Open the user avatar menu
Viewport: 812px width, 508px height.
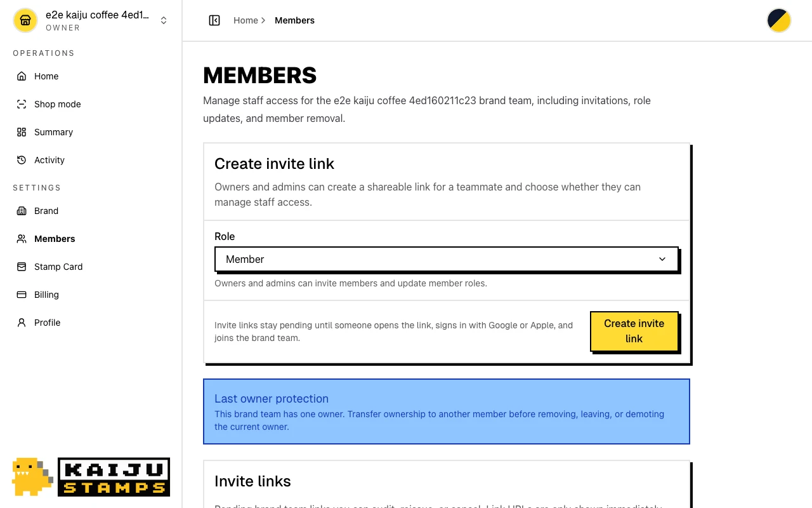coord(779,20)
